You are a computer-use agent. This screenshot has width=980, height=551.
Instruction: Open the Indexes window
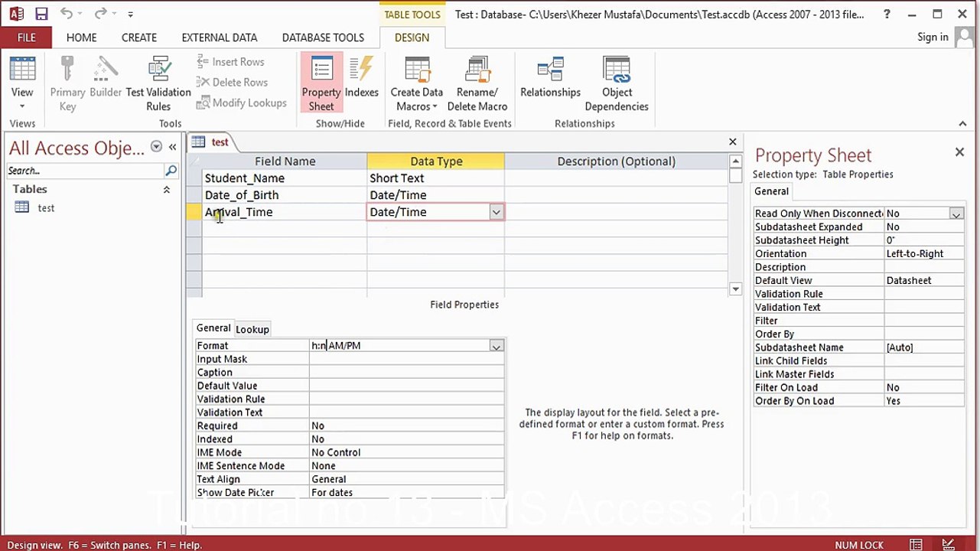pyautogui.click(x=362, y=77)
